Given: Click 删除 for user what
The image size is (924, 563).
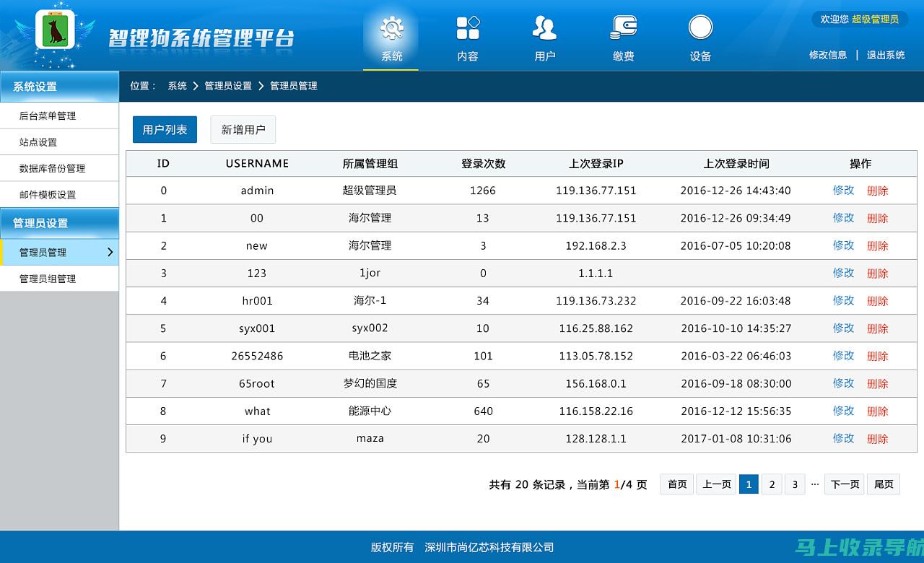Looking at the screenshot, I should pos(877,411).
